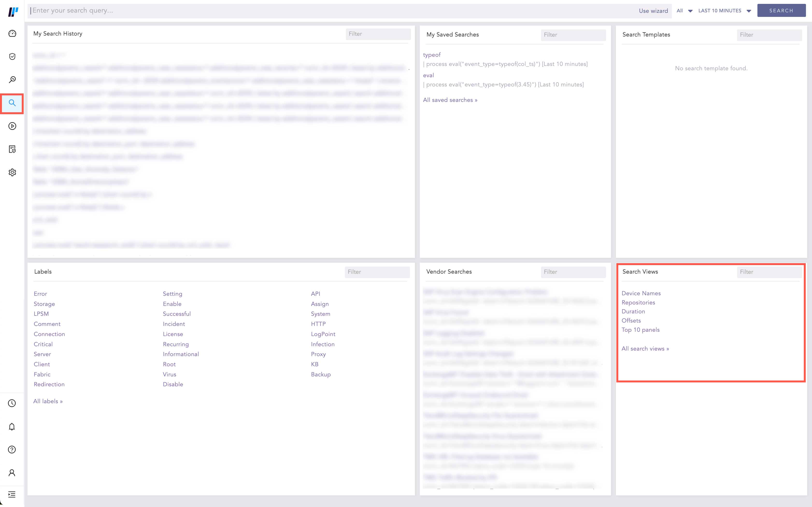Open Settings using the gear icon
The width and height of the screenshot is (812, 507).
point(12,172)
